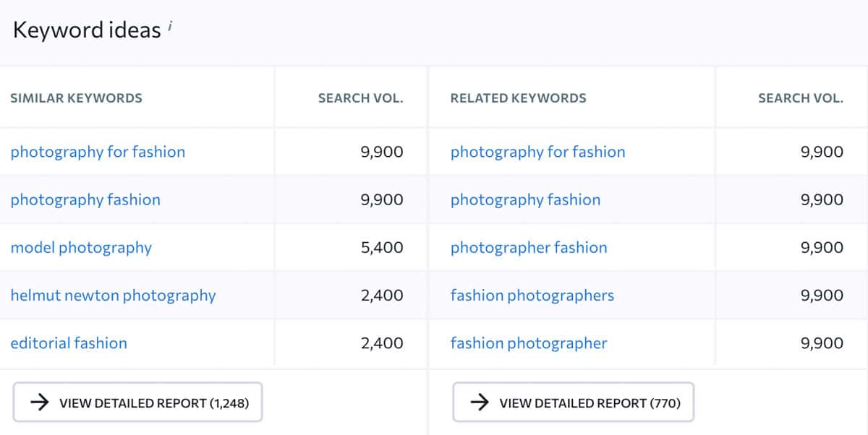Select 'photography for fashion' under Similar Keywords
Viewport: 868px width, 435px height.
click(98, 152)
